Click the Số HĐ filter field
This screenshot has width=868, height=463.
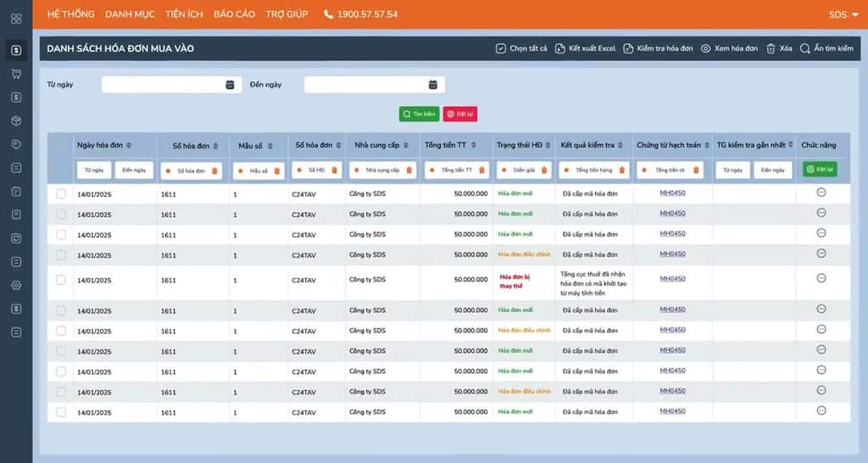point(317,170)
